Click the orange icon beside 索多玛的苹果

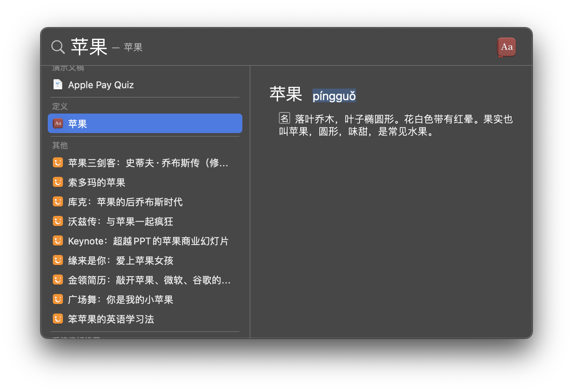click(58, 182)
